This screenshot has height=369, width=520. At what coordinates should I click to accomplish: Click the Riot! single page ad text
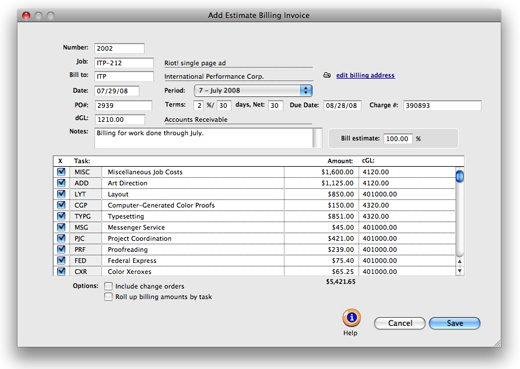(x=195, y=63)
